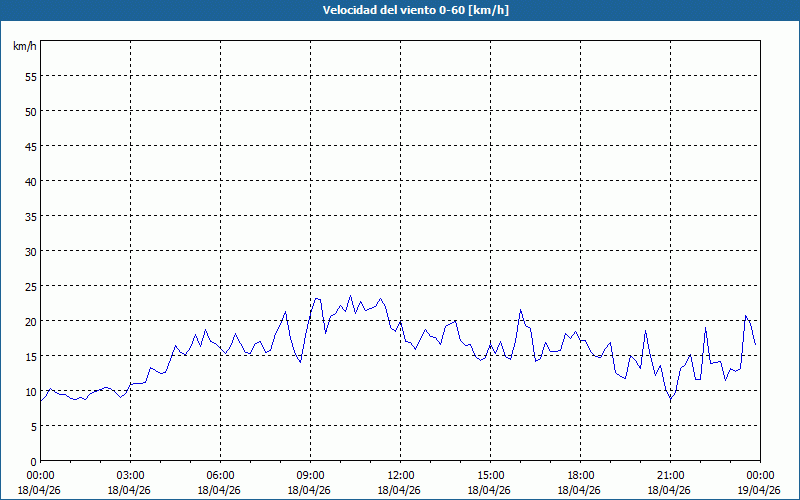Click the 30 km/h axis tick label
The image size is (800, 500).
[30, 251]
